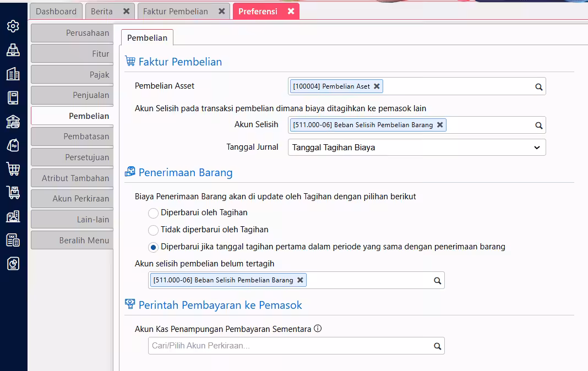The width and height of the screenshot is (588, 371).
Task: Select Tidak diperbarui oleh Tagihan option
Action: [153, 230]
